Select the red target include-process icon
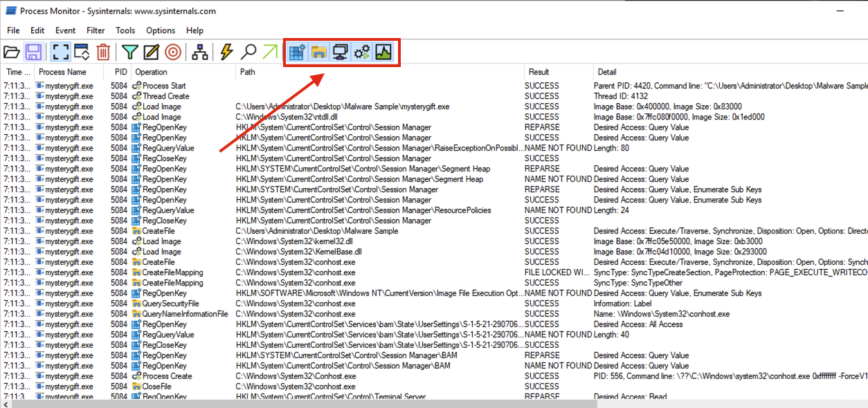 pyautogui.click(x=173, y=52)
